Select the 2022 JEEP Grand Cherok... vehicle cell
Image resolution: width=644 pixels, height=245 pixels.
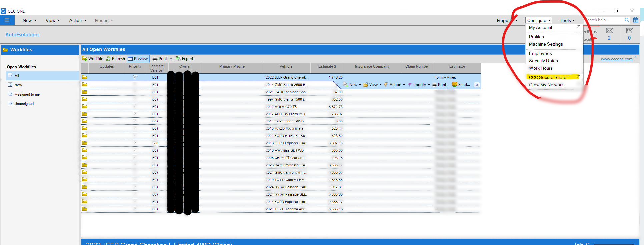pyautogui.click(x=287, y=77)
